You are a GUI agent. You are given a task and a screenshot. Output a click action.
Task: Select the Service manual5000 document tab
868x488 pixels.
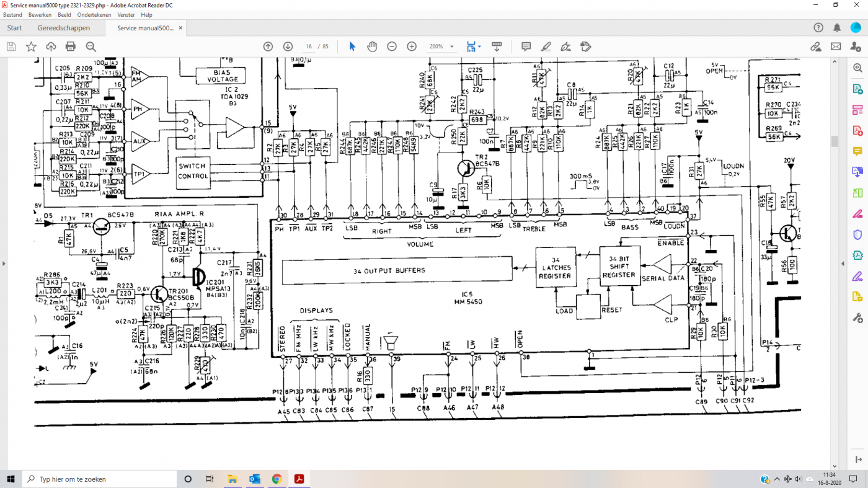point(145,28)
